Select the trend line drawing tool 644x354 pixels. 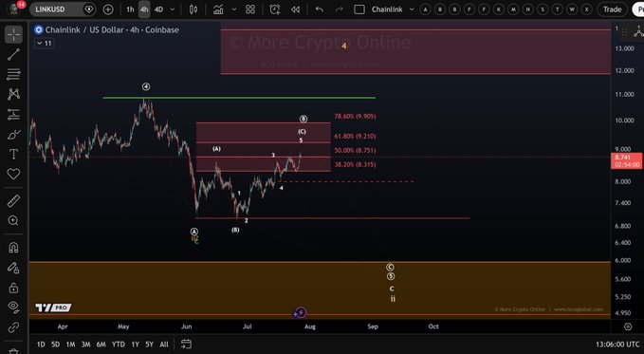pyautogui.click(x=13, y=54)
